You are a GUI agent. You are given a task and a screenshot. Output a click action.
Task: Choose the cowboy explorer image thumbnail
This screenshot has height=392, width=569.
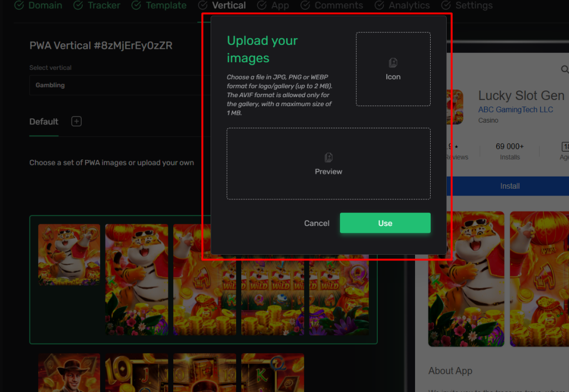[x=69, y=373]
